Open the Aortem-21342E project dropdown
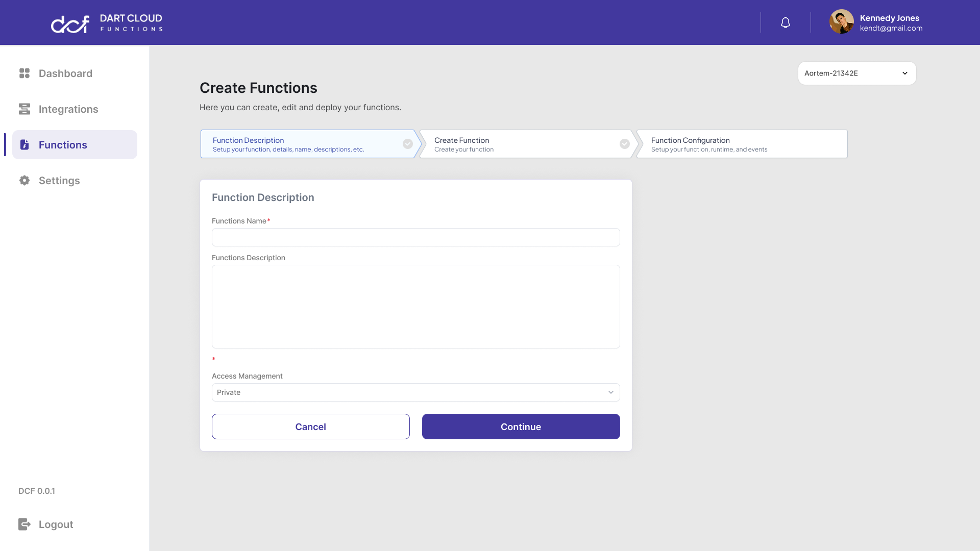This screenshot has height=551, width=980. pyautogui.click(x=856, y=73)
